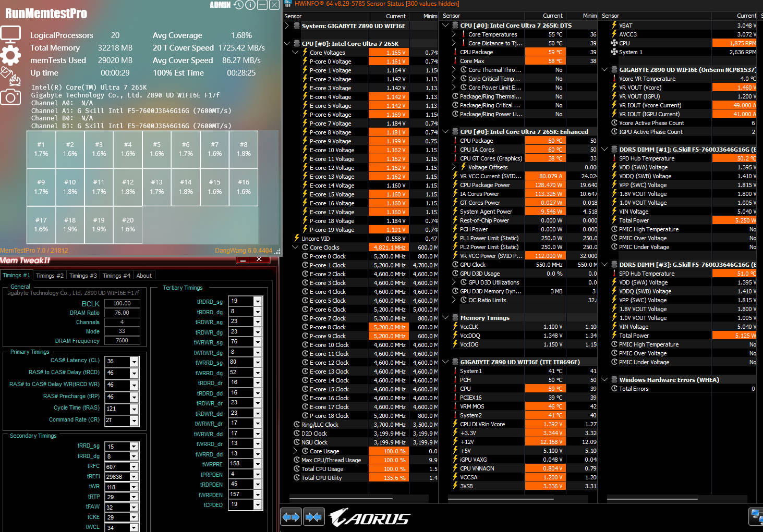
Task: Click the first Sensor column header in HWiNFO
Action: pyautogui.click(x=325, y=16)
